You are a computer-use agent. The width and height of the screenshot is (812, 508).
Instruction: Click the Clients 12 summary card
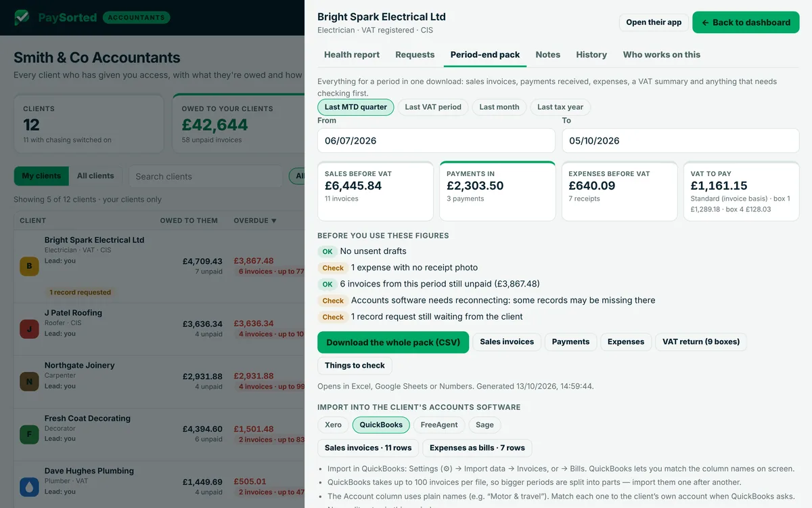89,124
